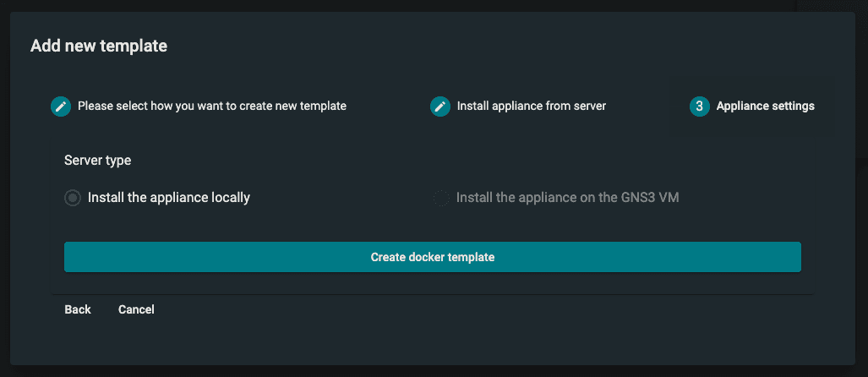Click the Back button
Viewport: 868px width, 377px height.
click(x=78, y=309)
